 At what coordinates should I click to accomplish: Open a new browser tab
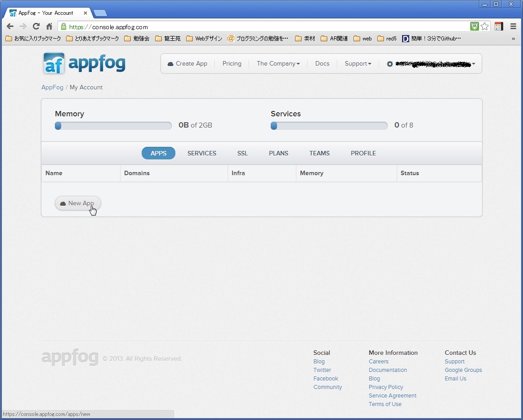(x=100, y=13)
